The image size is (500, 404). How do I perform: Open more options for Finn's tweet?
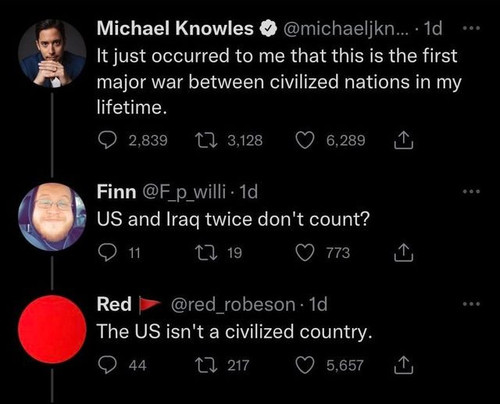pyautogui.click(x=472, y=192)
